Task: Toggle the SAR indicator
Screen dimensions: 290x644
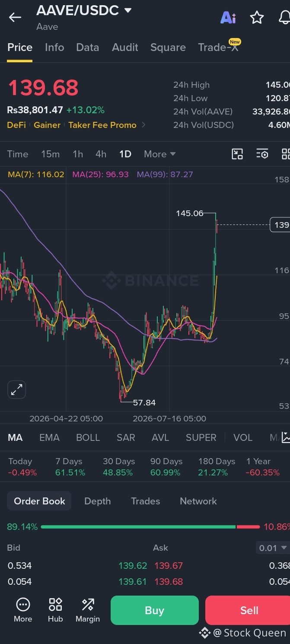Action: pos(126,437)
